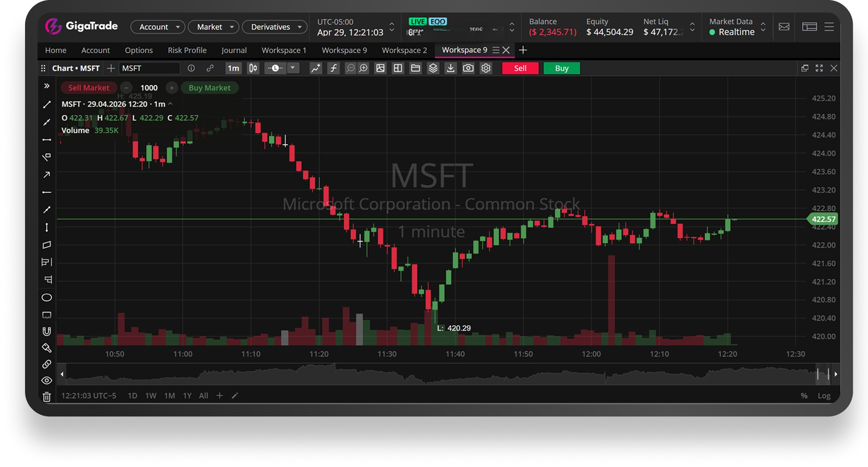Screen dimensions: 868x467
Task: Switch to the Workspace 1 tab
Action: coord(284,50)
